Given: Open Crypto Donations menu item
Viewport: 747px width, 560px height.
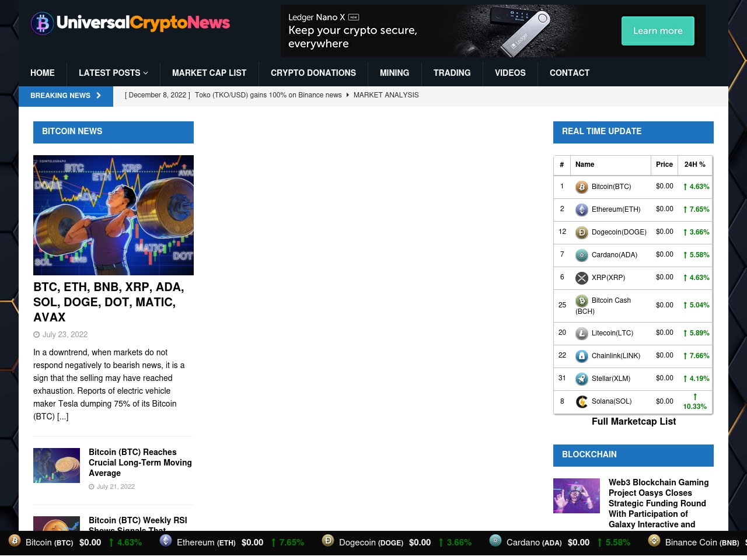Looking at the screenshot, I should click(313, 73).
